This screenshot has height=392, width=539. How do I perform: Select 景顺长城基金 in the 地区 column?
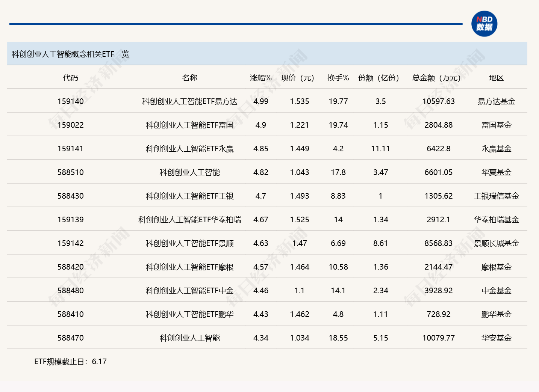[497, 243]
